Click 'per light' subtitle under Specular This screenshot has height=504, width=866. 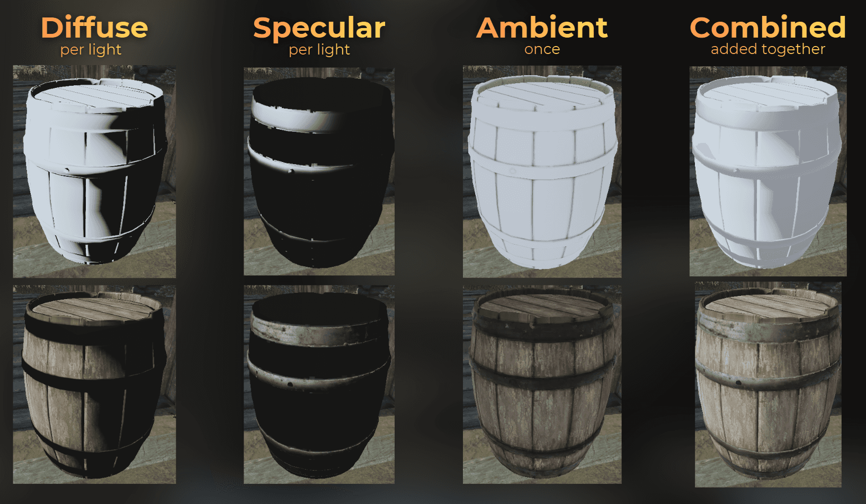(319, 50)
